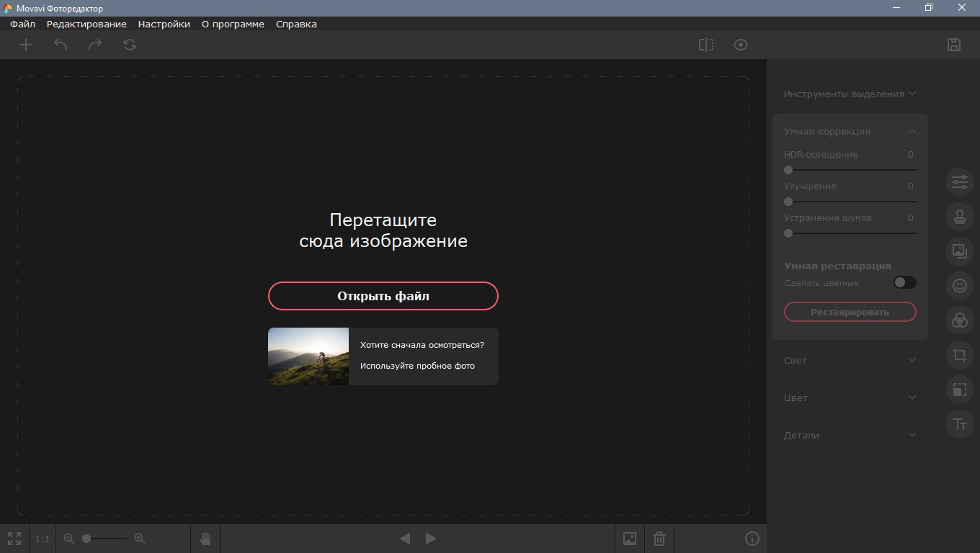Open the crop tool in right sidebar

(959, 355)
